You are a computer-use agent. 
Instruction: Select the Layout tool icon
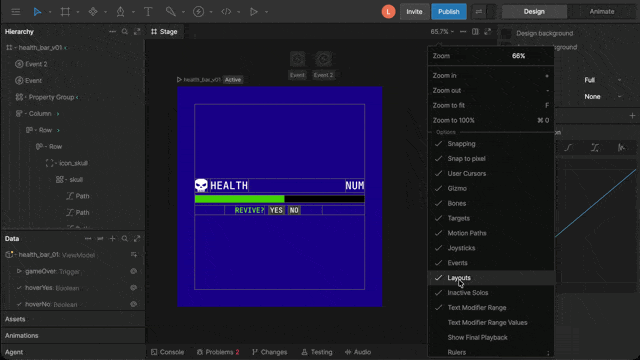pyautogui.click(x=93, y=11)
